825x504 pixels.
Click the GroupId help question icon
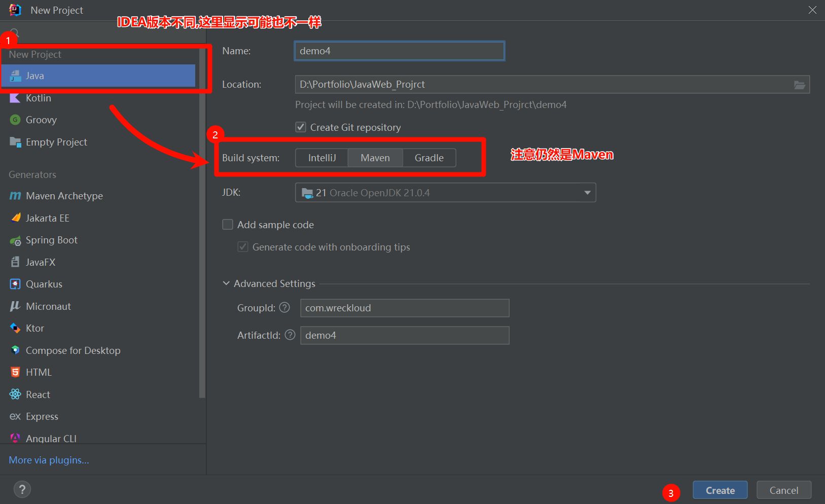click(284, 307)
